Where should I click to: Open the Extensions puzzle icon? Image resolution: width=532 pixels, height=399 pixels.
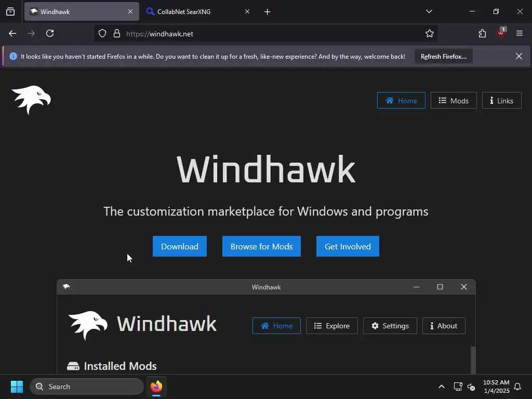(482, 33)
